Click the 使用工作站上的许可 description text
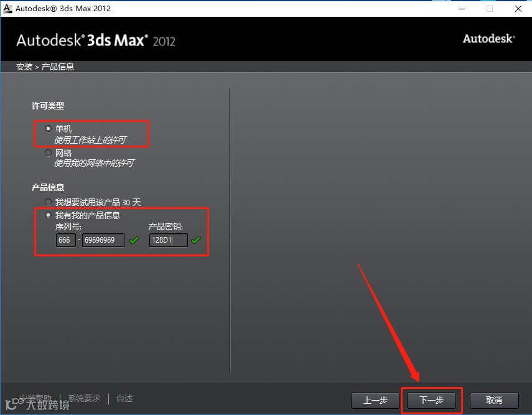 click(90, 140)
